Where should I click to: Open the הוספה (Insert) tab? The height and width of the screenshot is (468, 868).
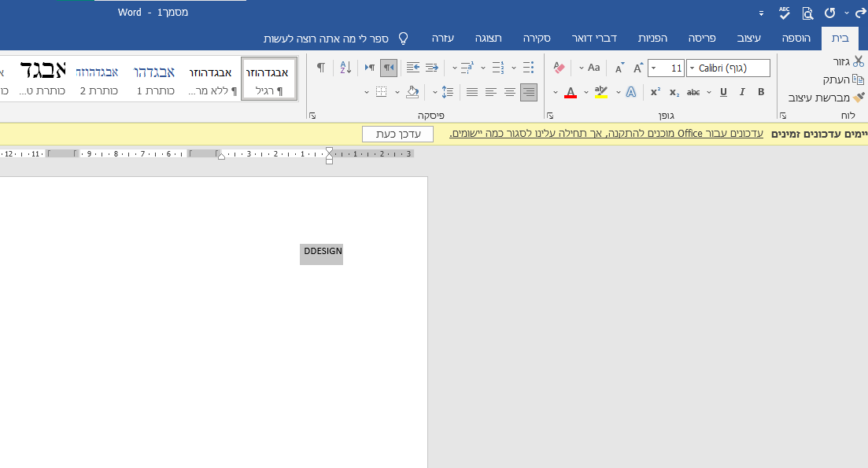[x=796, y=39]
